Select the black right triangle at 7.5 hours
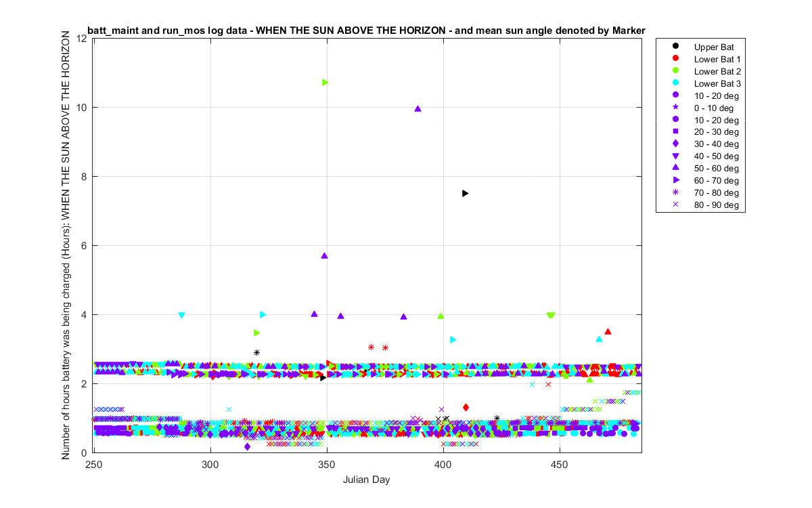 (465, 193)
